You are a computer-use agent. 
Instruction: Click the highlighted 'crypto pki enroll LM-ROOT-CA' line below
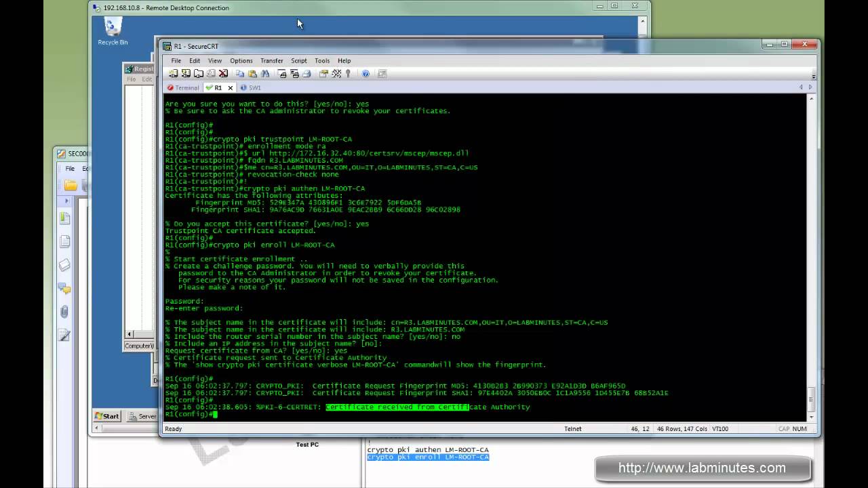(428, 457)
